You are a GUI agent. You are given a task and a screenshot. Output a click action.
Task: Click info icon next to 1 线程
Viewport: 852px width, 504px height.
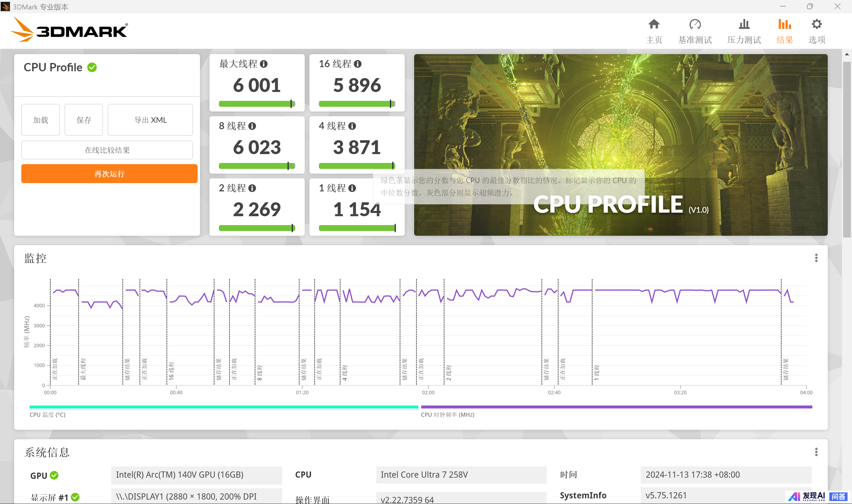coord(352,188)
